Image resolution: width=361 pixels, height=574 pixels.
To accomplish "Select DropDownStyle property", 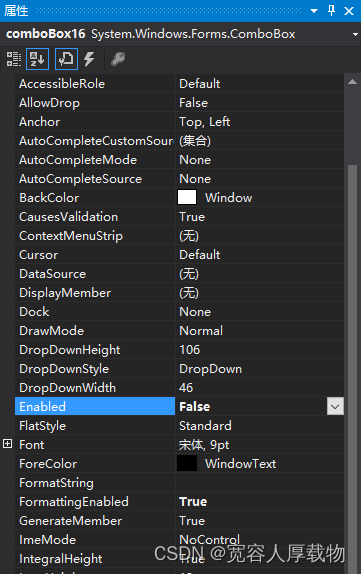I will click(x=64, y=369).
